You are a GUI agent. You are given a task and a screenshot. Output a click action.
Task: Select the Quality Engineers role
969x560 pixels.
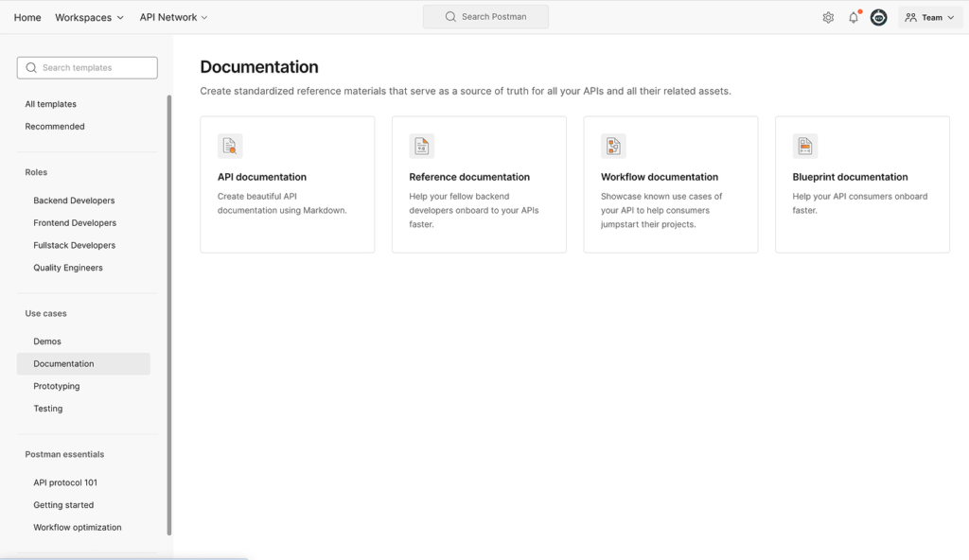pos(68,268)
